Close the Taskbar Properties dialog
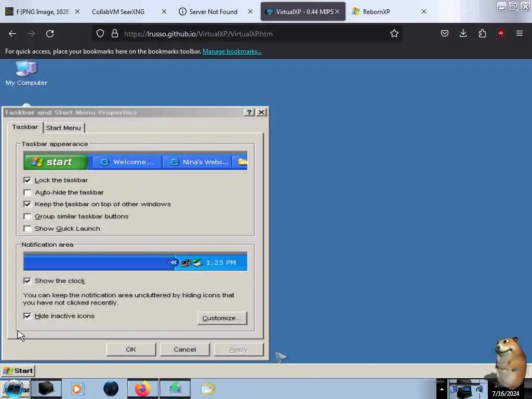Screen dimensions: 532x399 (261, 112)
